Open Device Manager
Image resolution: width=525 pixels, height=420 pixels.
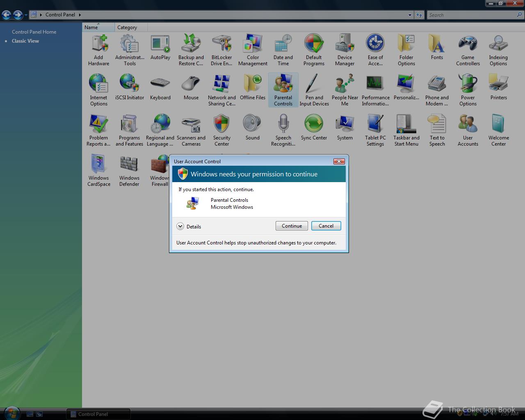pos(345,50)
